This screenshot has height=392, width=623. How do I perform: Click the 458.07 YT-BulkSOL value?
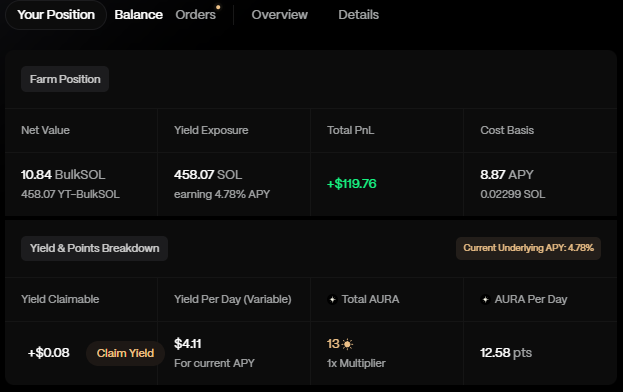[x=70, y=194]
